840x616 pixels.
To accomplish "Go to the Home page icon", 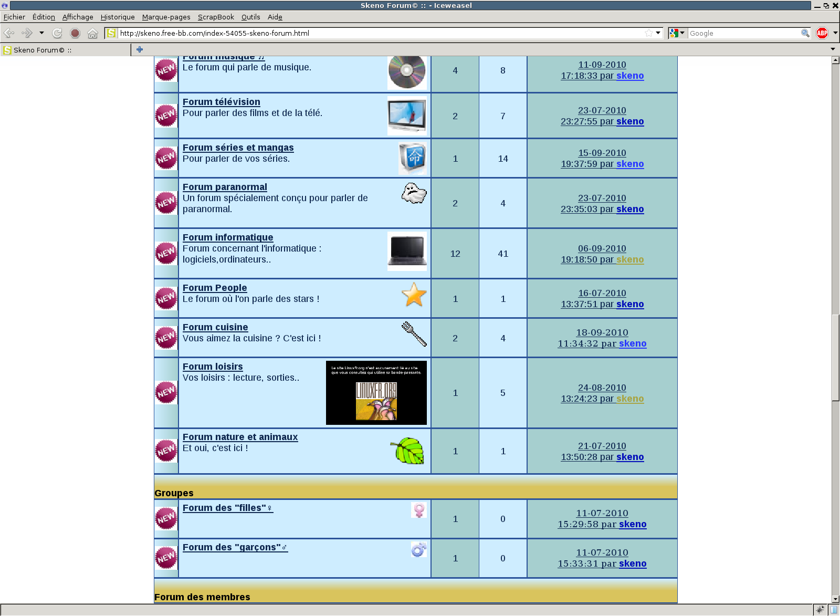I will [x=92, y=33].
